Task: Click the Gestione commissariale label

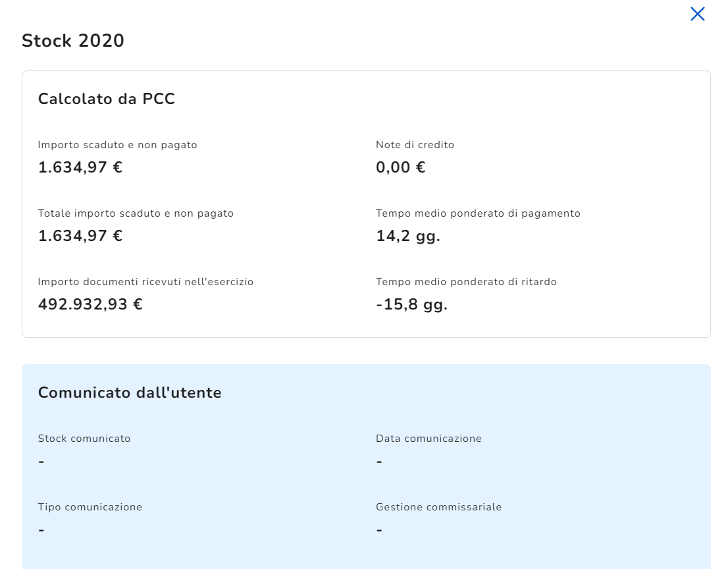Action: click(x=438, y=507)
